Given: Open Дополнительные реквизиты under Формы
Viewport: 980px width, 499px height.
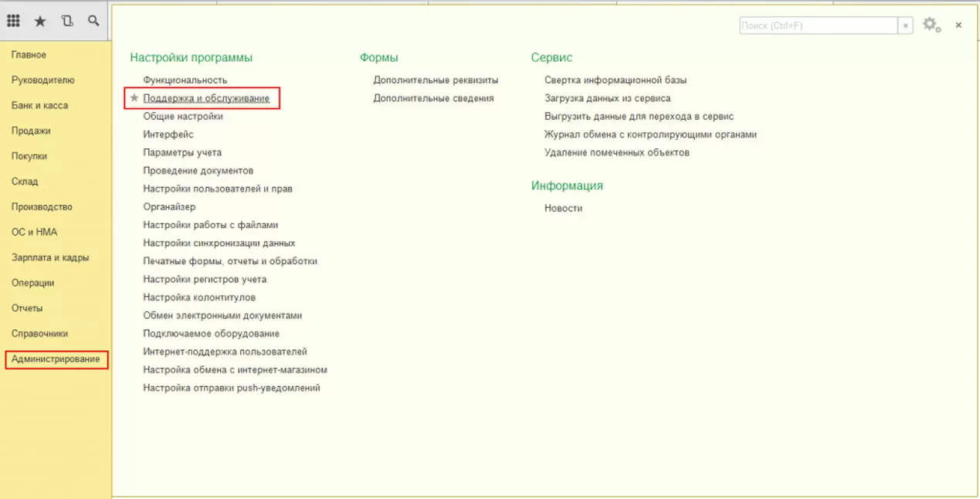Looking at the screenshot, I should tap(436, 80).
